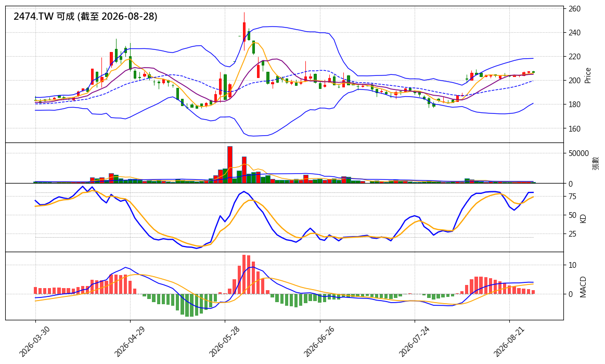
Task: Click the 25 KD tick label
Action: click(572, 234)
